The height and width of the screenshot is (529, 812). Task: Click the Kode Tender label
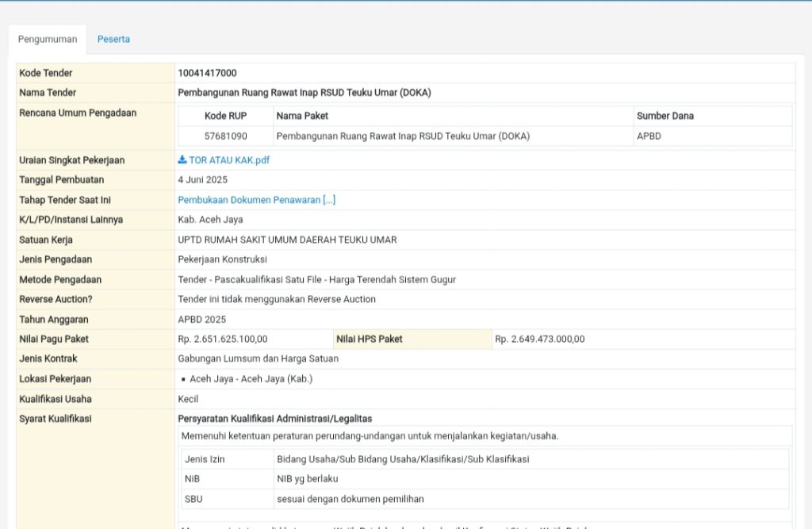[45, 73]
